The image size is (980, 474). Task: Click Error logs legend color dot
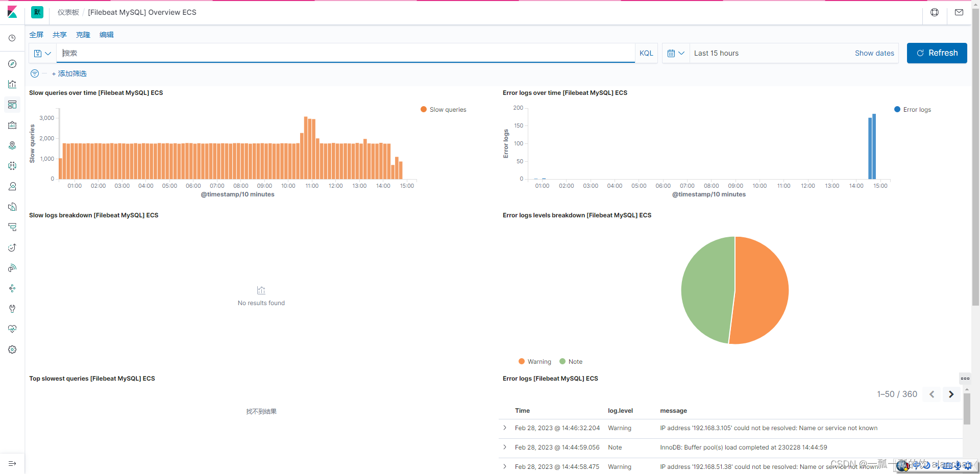pyautogui.click(x=897, y=109)
